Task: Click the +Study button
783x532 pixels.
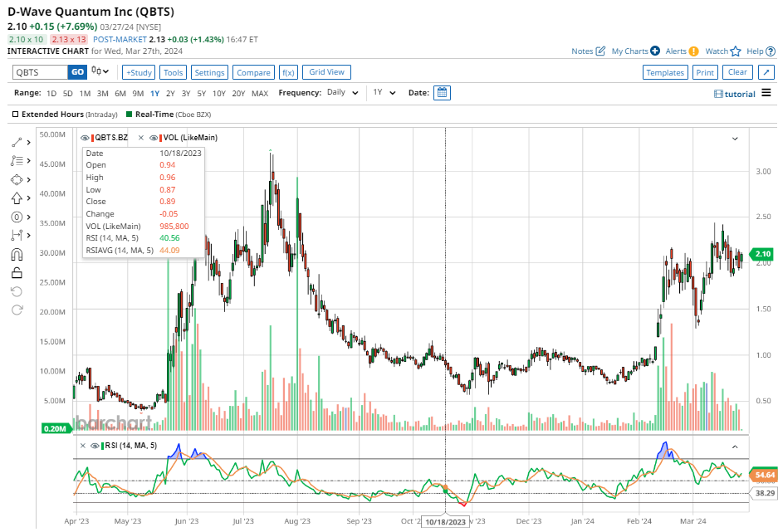Action: [x=139, y=72]
